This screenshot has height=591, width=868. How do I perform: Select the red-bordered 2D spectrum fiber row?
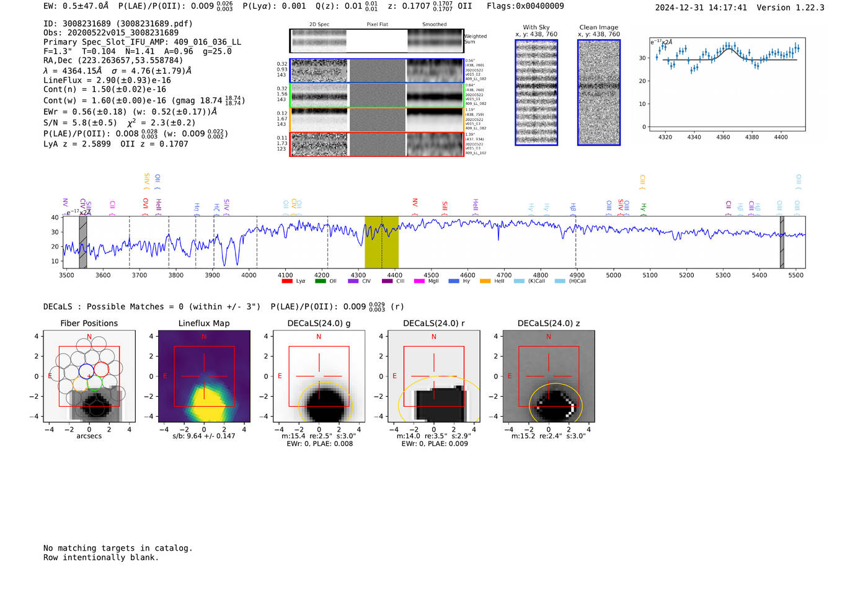tap(376, 144)
